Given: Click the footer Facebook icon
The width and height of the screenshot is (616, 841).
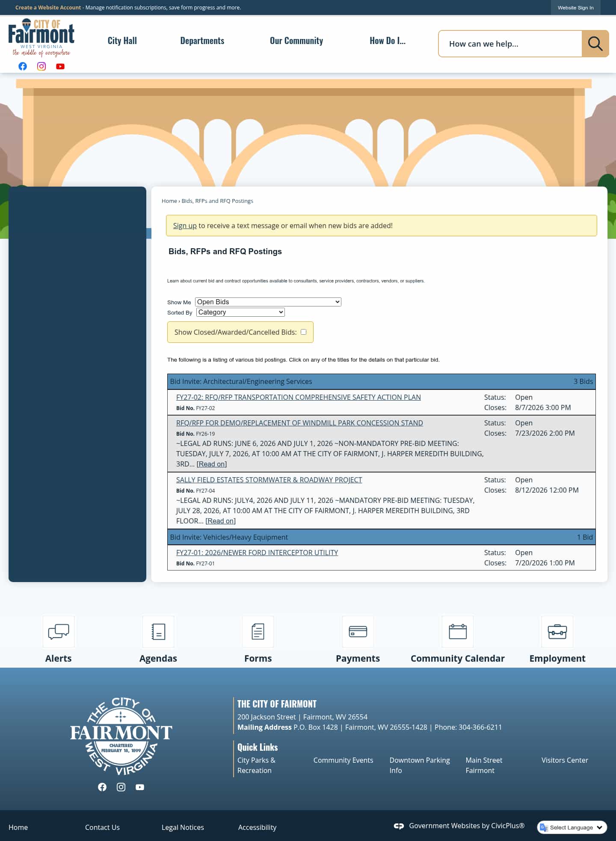Looking at the screenshot, I should point(102,787).
